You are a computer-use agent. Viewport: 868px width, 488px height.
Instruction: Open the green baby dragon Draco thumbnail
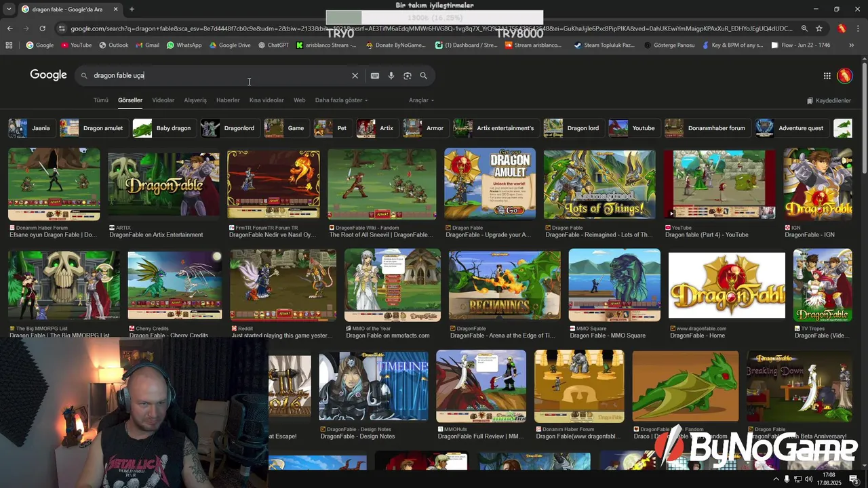(x=685, y=386)
